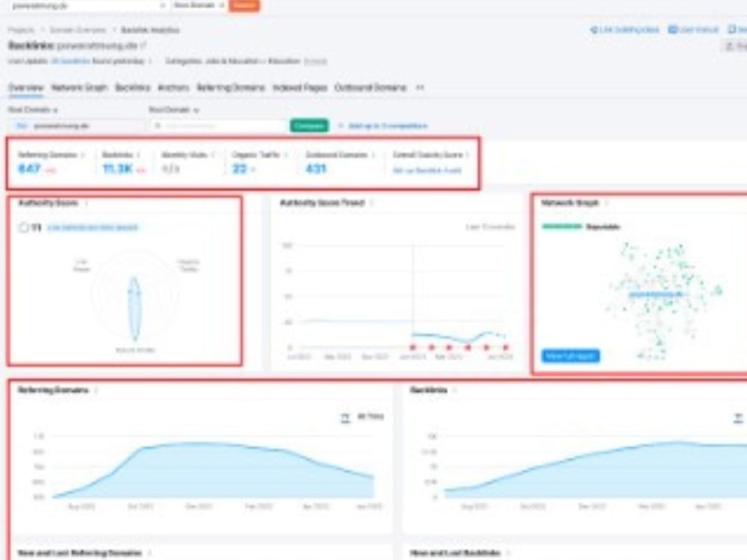Screen dimensions: 747x560
Task: Click the domain node in Network Graph
Action: 656,295
